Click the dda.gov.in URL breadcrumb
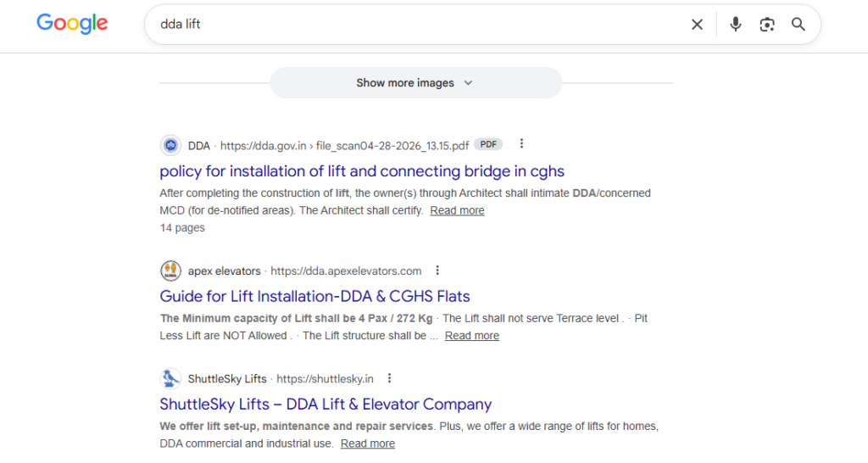This screenshot has width=868, height=463. 344,146
